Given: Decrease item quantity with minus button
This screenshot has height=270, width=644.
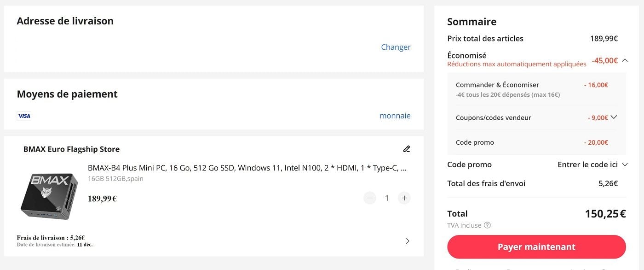Looking at the screenshot, I should click(370, 198).
